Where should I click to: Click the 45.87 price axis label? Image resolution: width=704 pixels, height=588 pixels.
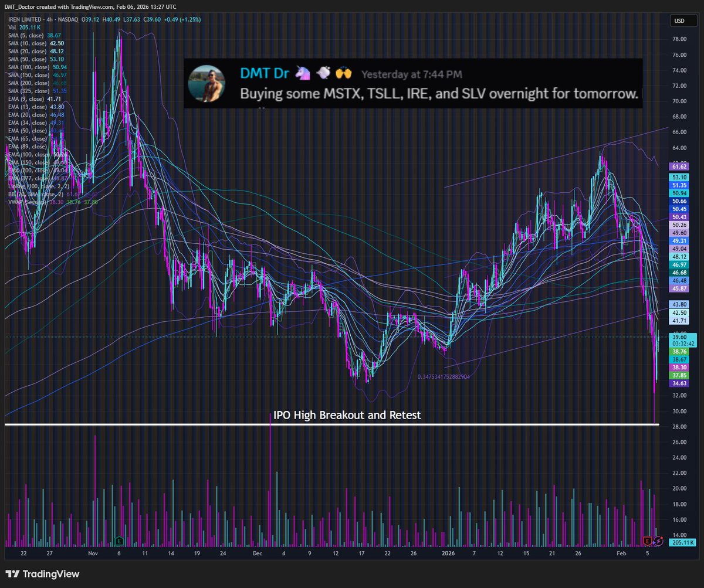coord(680,288)
